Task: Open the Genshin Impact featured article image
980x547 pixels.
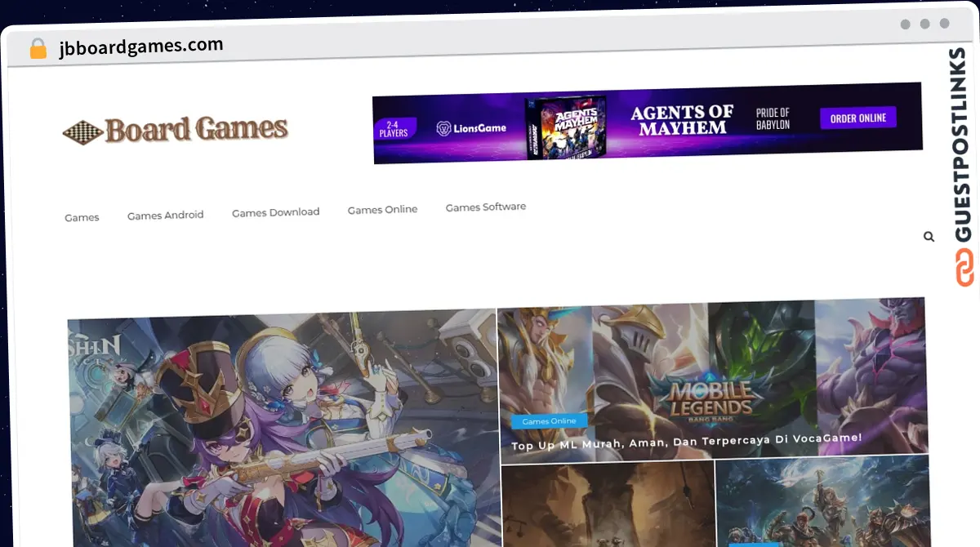Action: (283, 427)
